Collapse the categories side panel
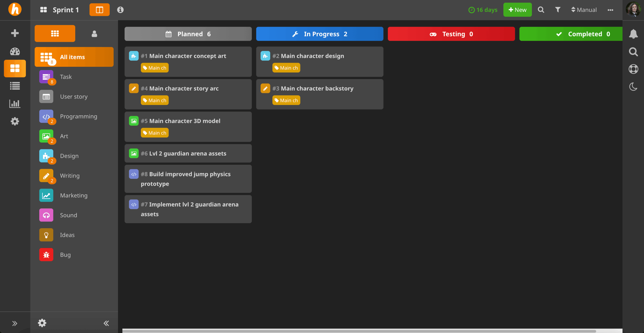The height and width of the screenshot is (333, 644). [x=106, y=323]
